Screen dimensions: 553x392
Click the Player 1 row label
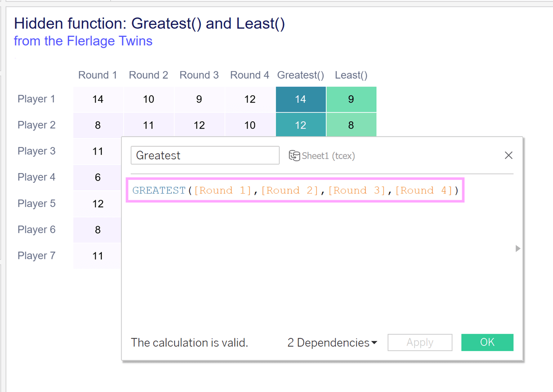coord(36,99)
